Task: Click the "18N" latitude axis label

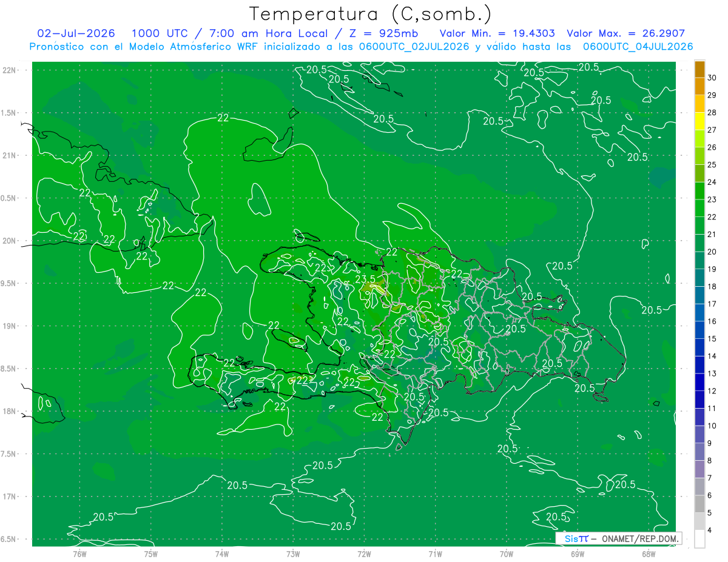Action: pos(9,411)
